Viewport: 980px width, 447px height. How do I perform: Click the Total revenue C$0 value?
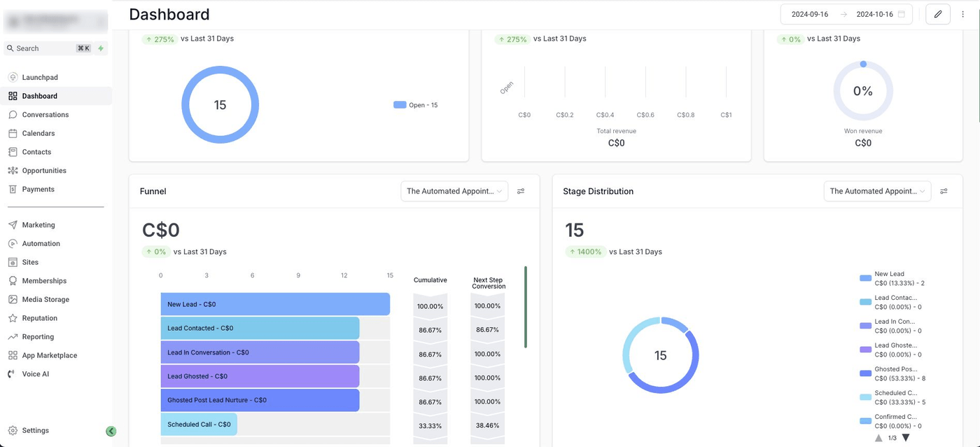click(616, 143)
